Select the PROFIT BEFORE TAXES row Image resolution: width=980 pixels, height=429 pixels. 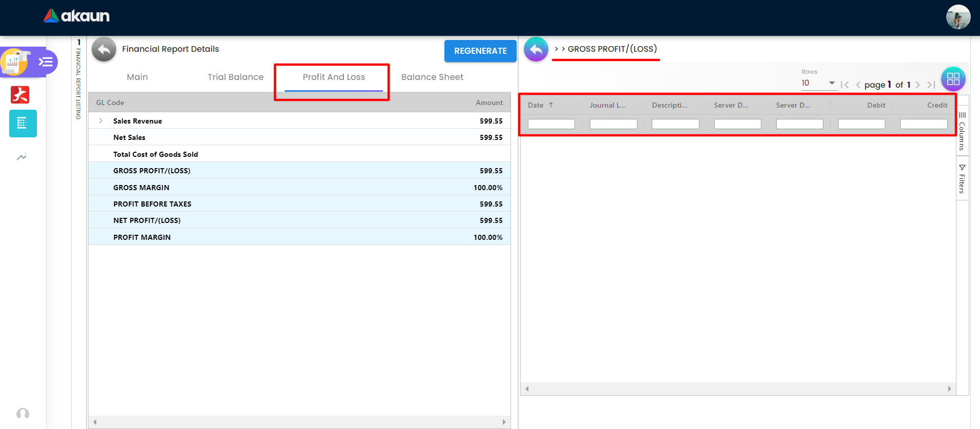click(x=300, y=204)
